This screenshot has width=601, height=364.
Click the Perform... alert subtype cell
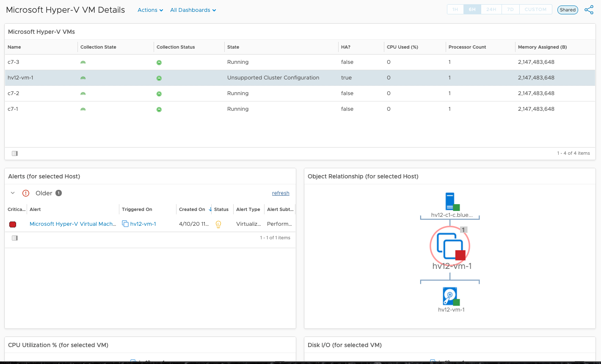point(279,224)
